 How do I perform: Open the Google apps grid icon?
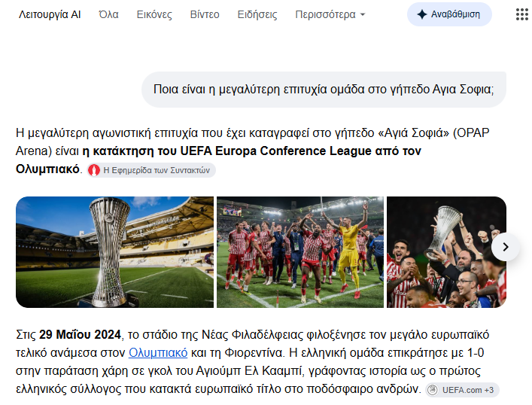point(521,14)
